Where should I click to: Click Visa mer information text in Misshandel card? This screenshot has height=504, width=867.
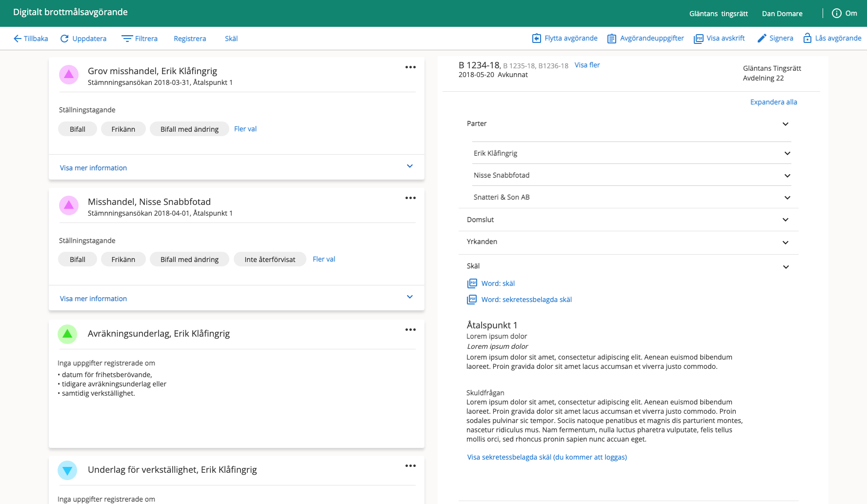coord(93,299)
